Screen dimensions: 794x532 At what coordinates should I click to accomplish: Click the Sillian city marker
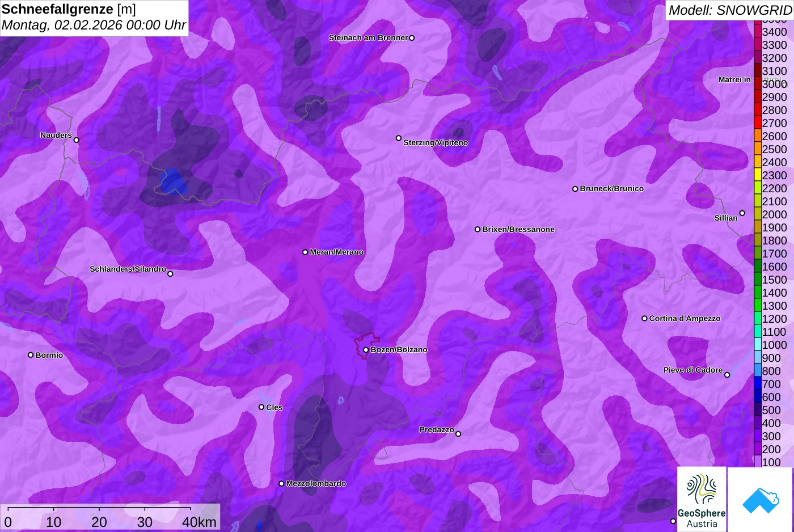(742, 213)
